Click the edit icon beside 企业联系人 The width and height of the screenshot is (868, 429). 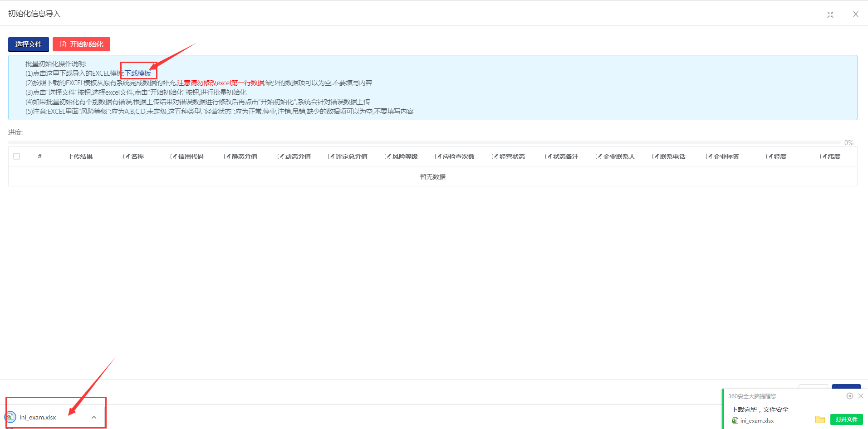tap(598, 156)
